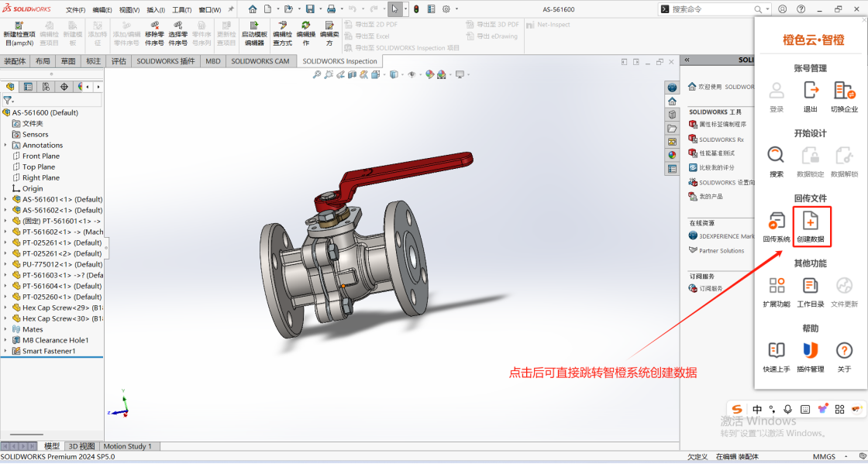Click 选择零件序号 tool
868x464 pixels.
coord(177,34)
